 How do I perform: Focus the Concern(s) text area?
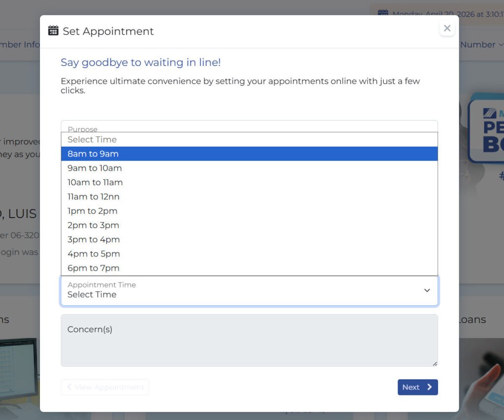[x=249, y=340]
